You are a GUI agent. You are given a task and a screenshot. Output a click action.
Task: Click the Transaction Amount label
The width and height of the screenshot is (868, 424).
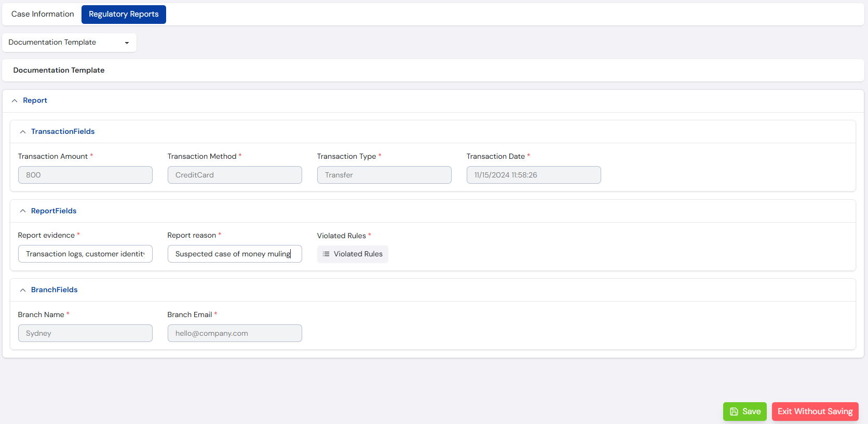click(x=53, y=156)
